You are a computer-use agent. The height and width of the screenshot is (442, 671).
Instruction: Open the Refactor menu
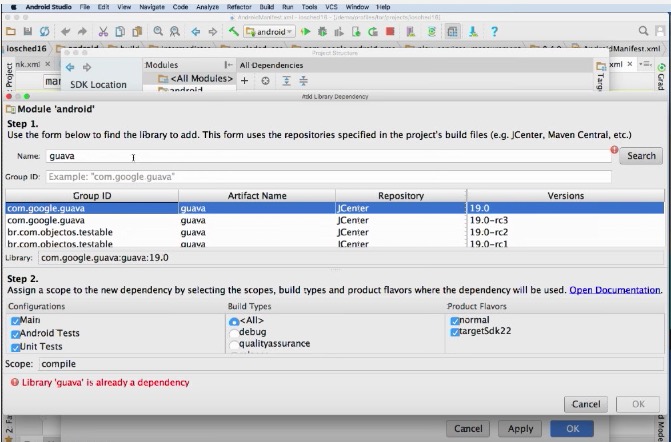coord(239,7)
